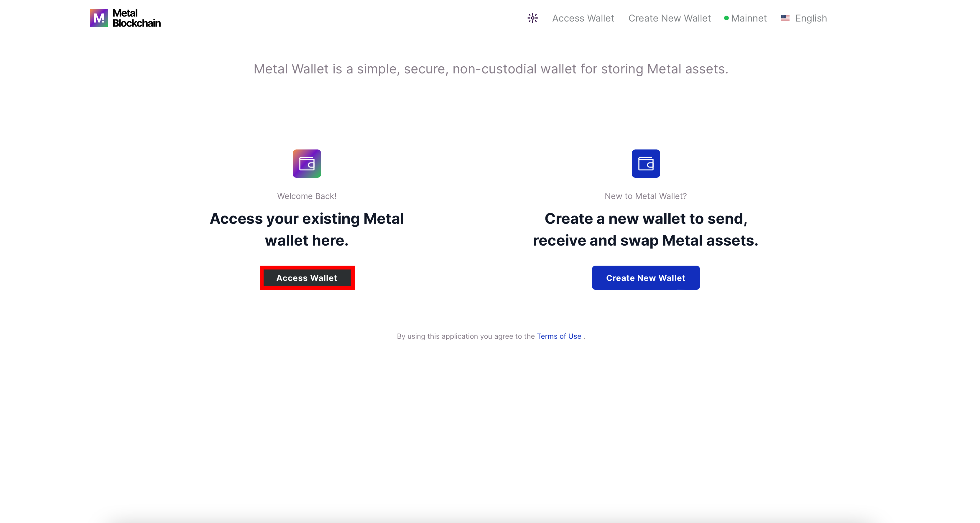Click the green Mainnet status dot
Screen dimensions: 980x523
(x=726, y=18)
